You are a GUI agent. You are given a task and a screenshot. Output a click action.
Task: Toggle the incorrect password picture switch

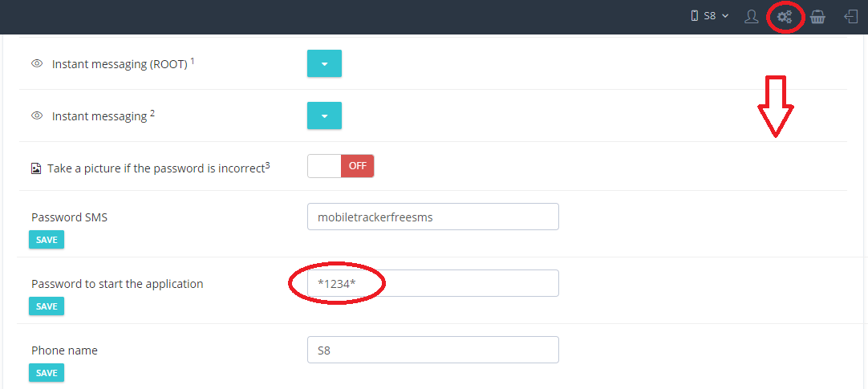click(341, 166)
